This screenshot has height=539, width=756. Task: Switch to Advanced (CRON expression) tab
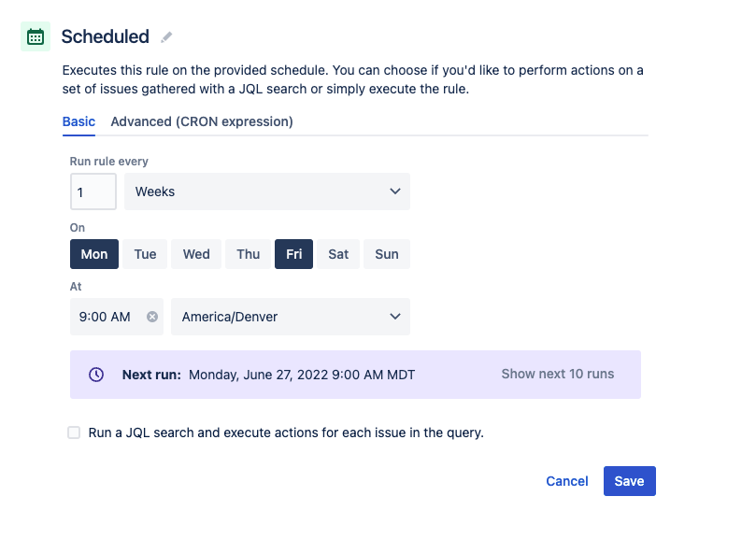pyautogui.click(x=202, y=121)
